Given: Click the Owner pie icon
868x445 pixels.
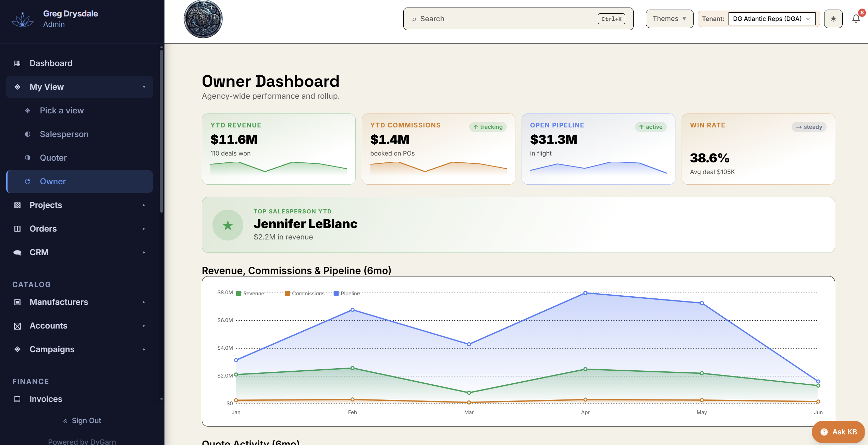Looking at the screenshot, I should (x=28, y=182).
